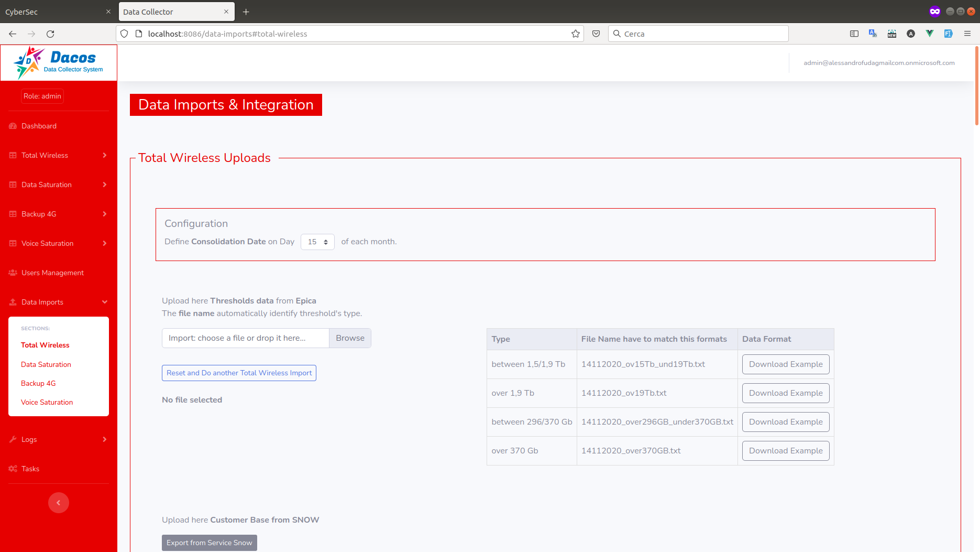Click the browser address bar

point(349,34)
